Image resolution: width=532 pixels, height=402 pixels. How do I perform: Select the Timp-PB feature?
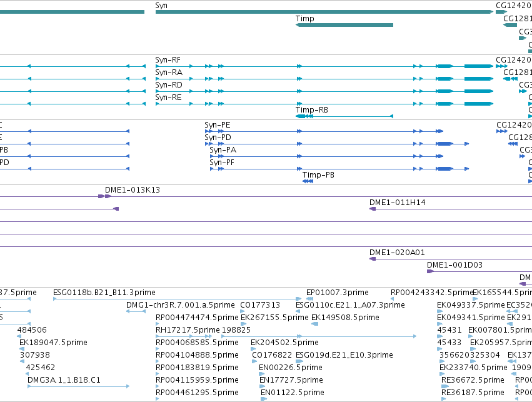pyautogui.click(x=308, y=181)
